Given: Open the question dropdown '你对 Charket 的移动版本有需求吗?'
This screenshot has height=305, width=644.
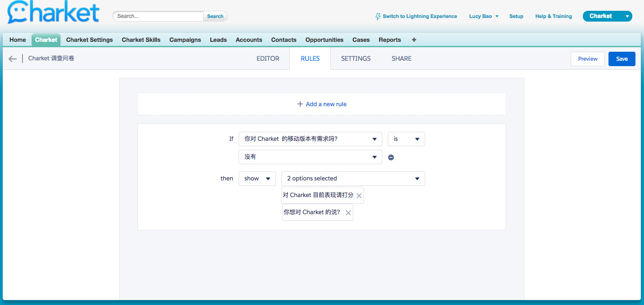Looking at the screenshot, I should coord(310,139).
